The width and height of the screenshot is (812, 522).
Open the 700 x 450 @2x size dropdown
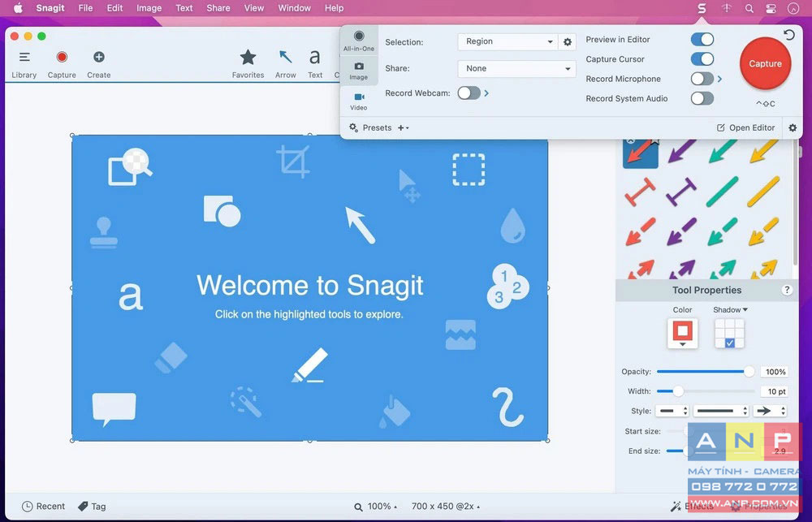pos(445,507)
